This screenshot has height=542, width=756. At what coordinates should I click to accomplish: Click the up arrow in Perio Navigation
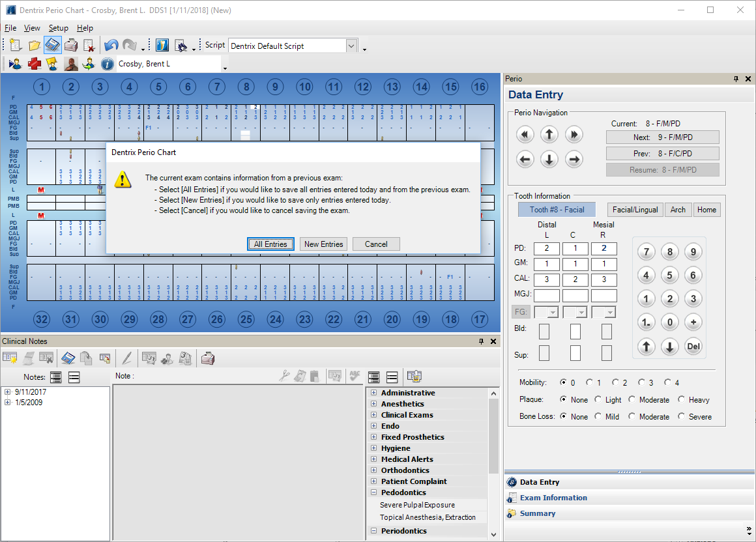549,134
